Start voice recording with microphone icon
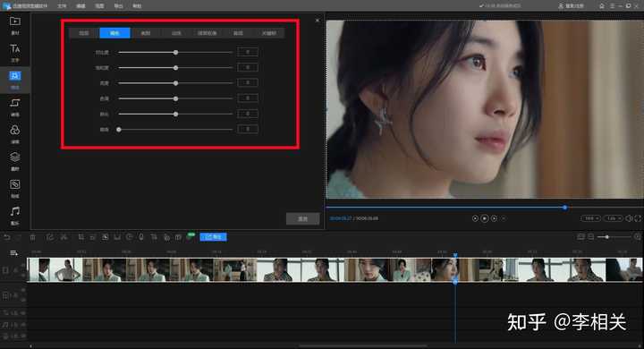This screenshot has height=349, width=644. pos(141,237)
